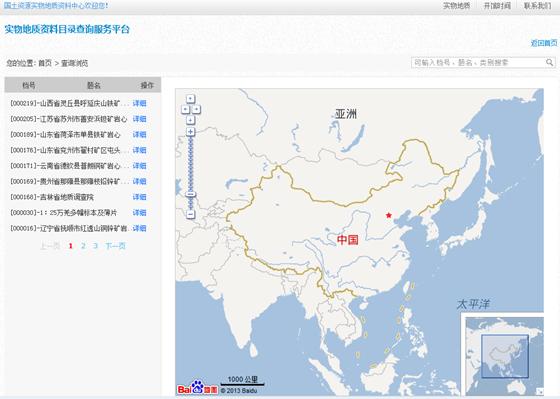This screenshot has height=399, width=560.
Task: Pan the map down with the arrow button
Action: (190, 120)
